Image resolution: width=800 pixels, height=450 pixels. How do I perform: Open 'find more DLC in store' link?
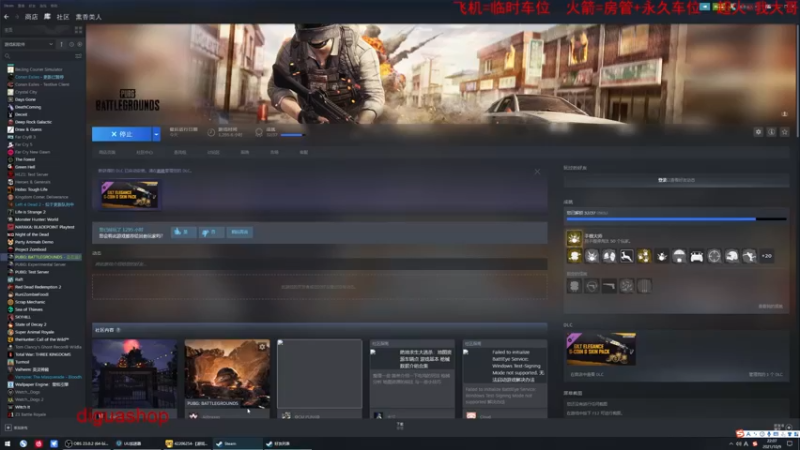click(587, 374)
